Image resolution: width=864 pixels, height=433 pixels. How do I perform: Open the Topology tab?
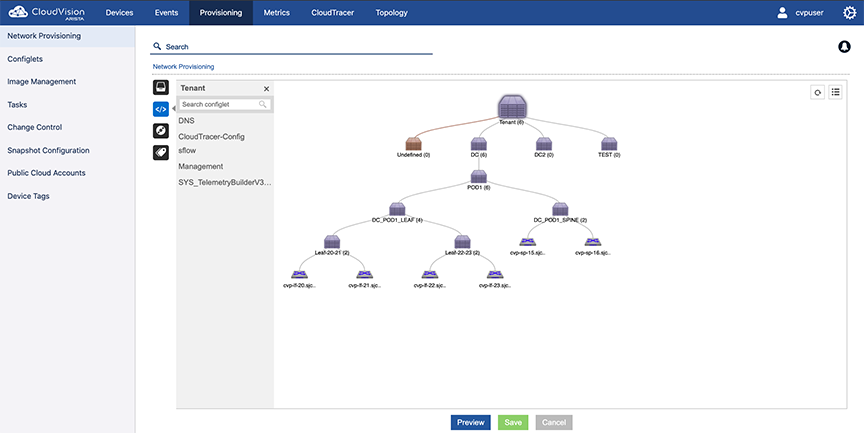pyautogui.click(x=392, y=13)
